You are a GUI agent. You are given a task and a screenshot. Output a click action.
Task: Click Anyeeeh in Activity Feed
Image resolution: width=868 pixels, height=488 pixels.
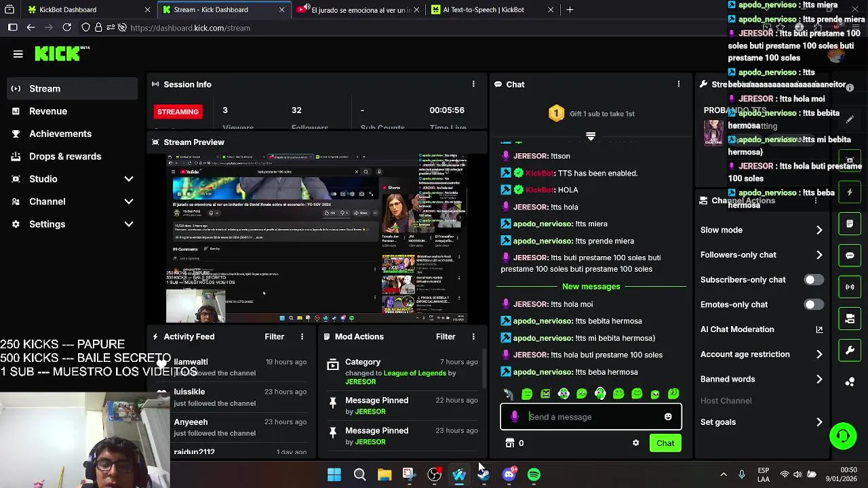(191, 422)
